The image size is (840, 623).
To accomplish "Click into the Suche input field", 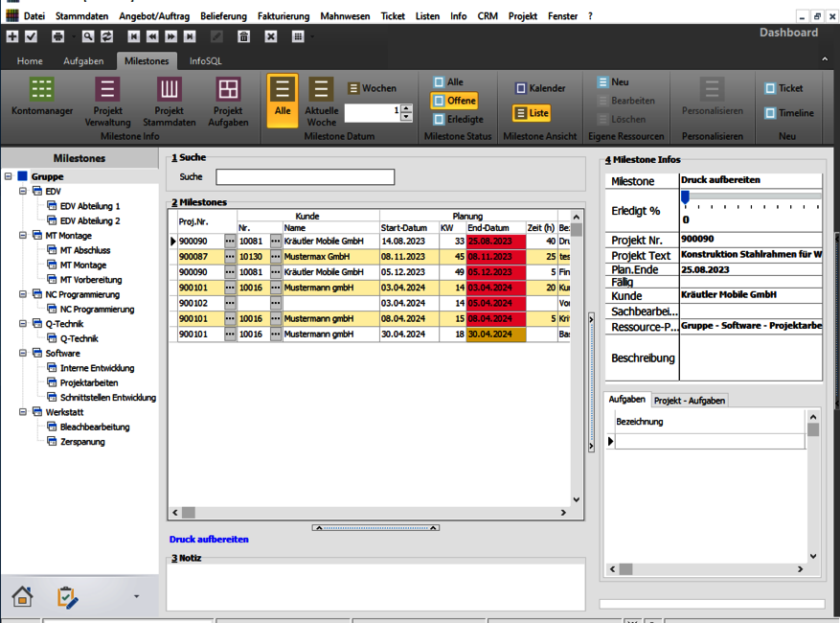I will coord(305,177).
